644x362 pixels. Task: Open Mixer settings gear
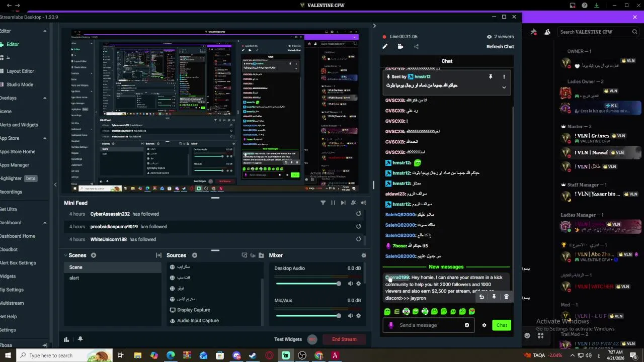pyautogui.click(x=364, y=255)
